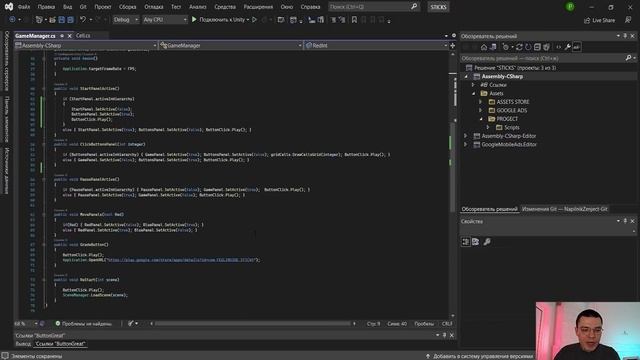Expand the ASSETS STORE folder
This screenshot has height=360, width=640.
coord(480,102)
